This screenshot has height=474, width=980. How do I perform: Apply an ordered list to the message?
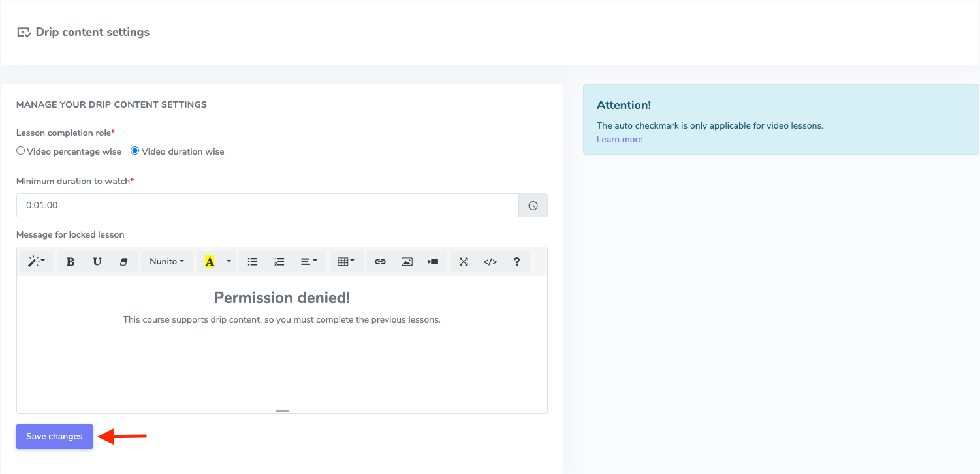[279, 261]
